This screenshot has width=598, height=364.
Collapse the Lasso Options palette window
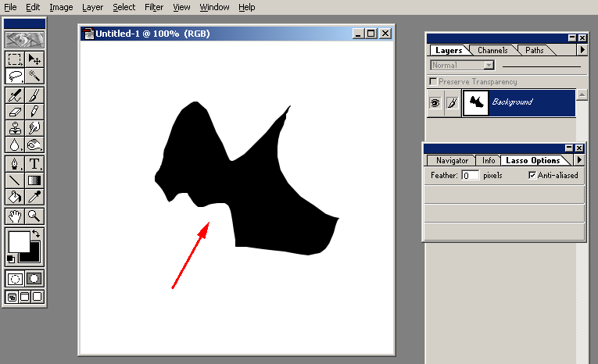point(569,148)
